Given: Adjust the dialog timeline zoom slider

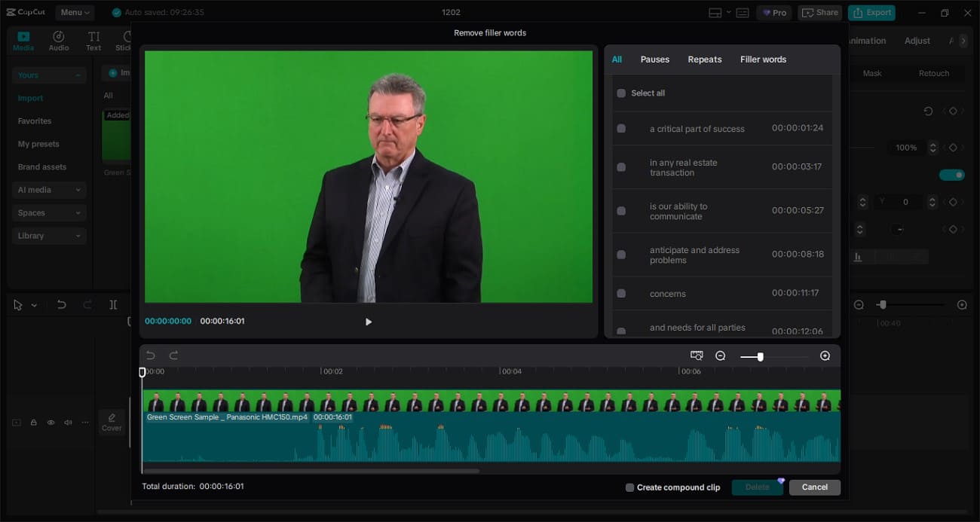Looking at the screenshot, I should (760, 356).
